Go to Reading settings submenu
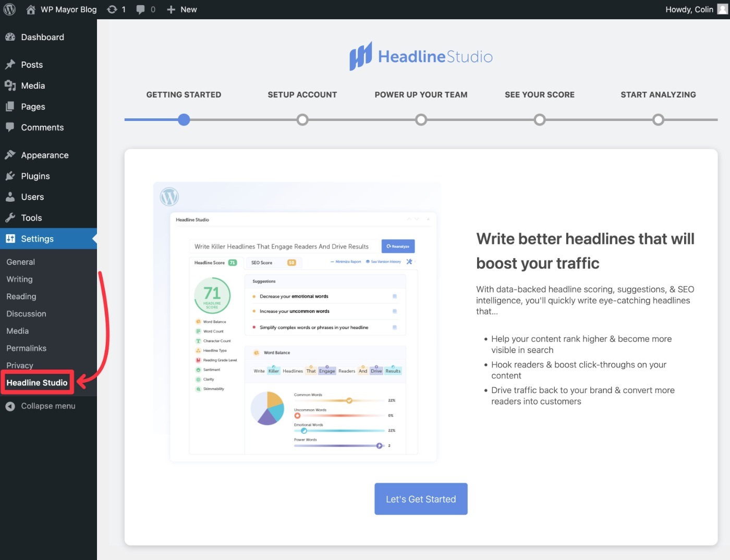The image size is (730, 560). (x=21, y=296)
